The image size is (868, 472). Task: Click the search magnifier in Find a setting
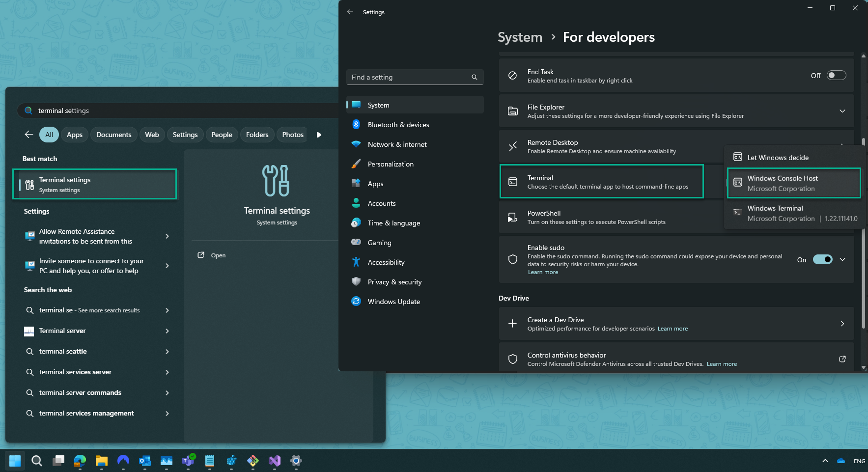[x=475, y=77]
